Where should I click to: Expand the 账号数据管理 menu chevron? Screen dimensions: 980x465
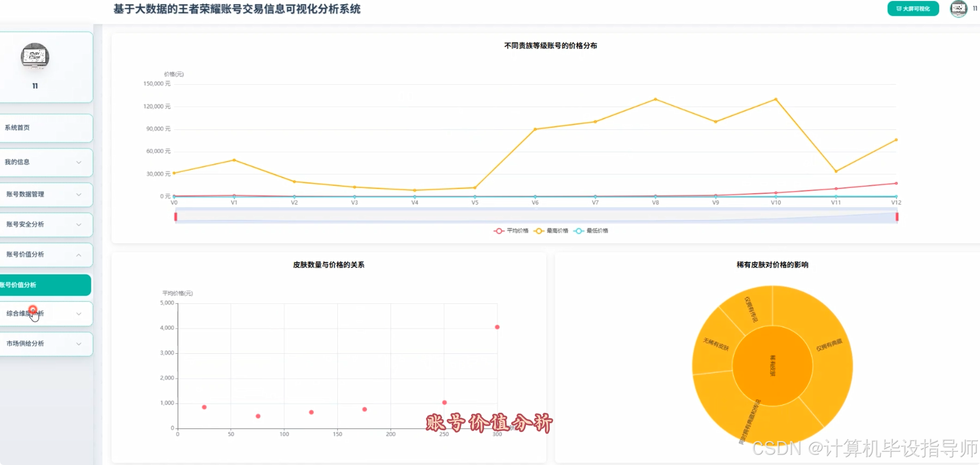[79, 195]
